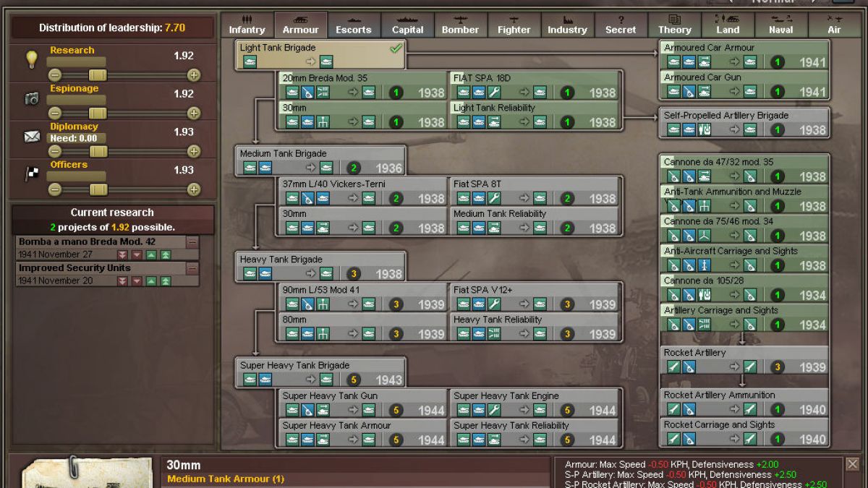Image resolution: width=868 pixels, height=488 pixels.
Task: Select 37mm L/40 Vickers-Terni tech
Action: coord(363,192)
